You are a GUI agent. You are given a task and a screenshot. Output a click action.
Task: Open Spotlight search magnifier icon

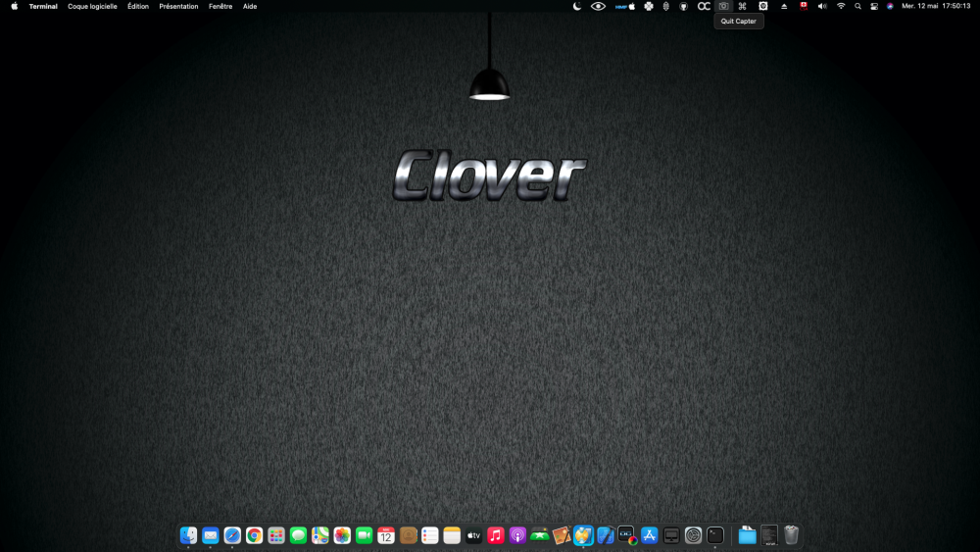[857, 6]
